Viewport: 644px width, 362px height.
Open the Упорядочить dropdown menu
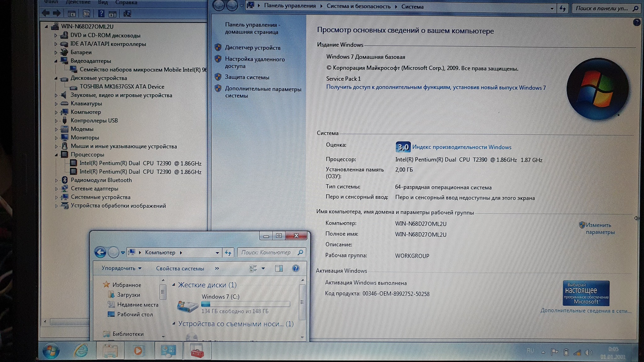121,268
